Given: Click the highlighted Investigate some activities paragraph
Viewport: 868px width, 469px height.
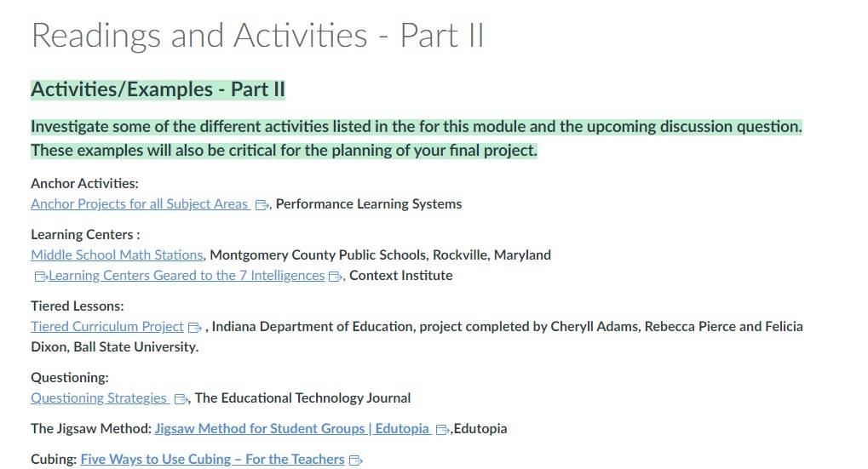Looking at the screenshot, I should point(417,138).
